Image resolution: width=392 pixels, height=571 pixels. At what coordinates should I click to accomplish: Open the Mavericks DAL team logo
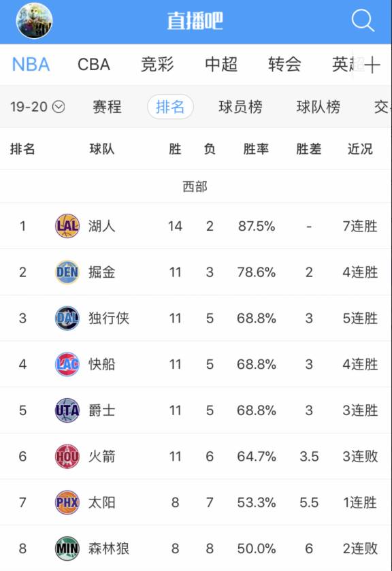[x=67, y=319]
